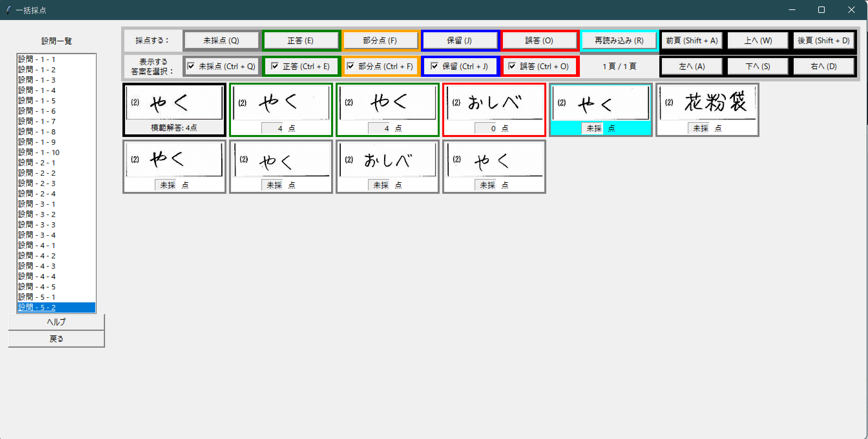868x439 pixels.
Task: Mark answer as 部分点 (F)
Action: point(380,40)
